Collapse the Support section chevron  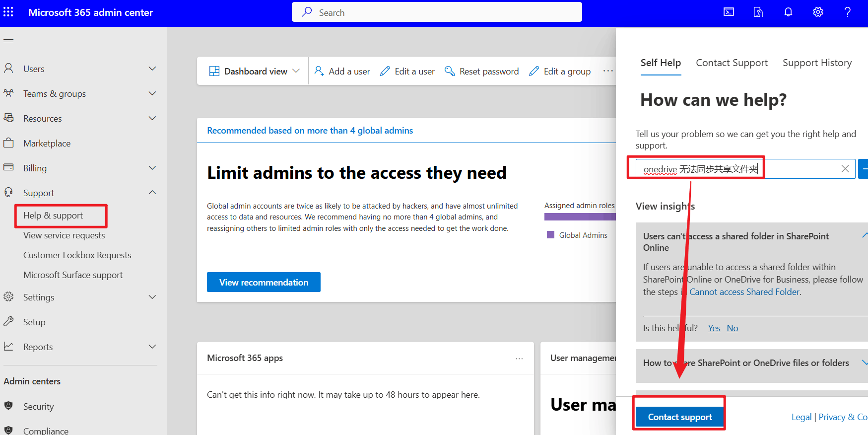(152, 193)
